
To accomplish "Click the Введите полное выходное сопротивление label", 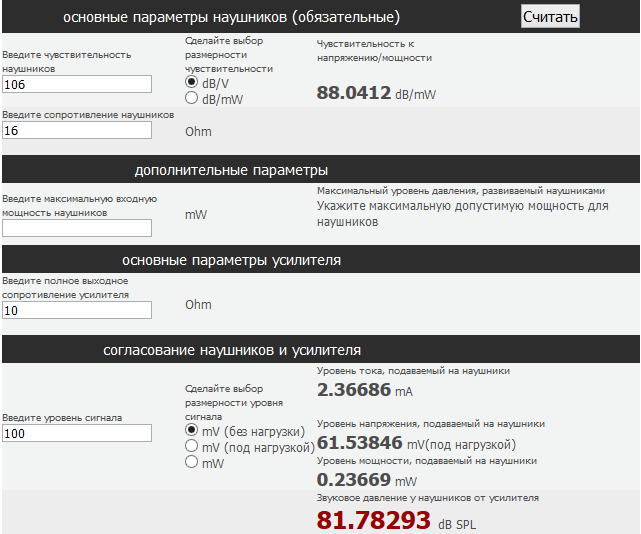I will coord(65,288).
